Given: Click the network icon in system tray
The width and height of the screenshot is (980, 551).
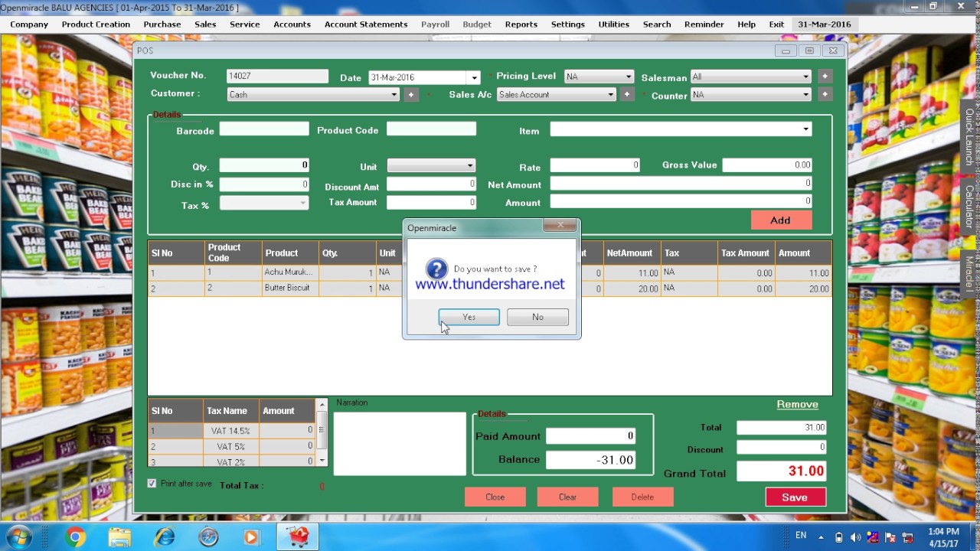Looking at the screenshot, I should pyautogui.click(x=908, y=537).
